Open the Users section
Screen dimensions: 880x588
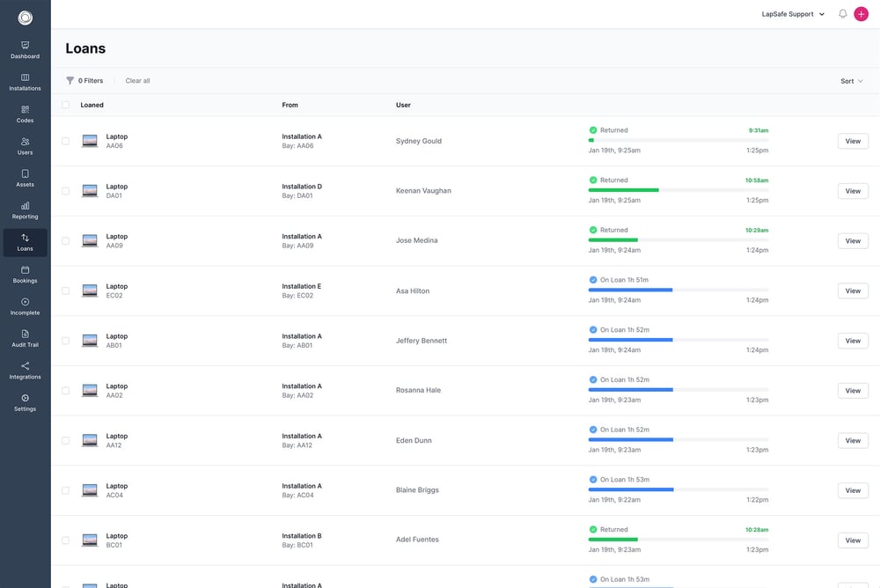point(25,146)
